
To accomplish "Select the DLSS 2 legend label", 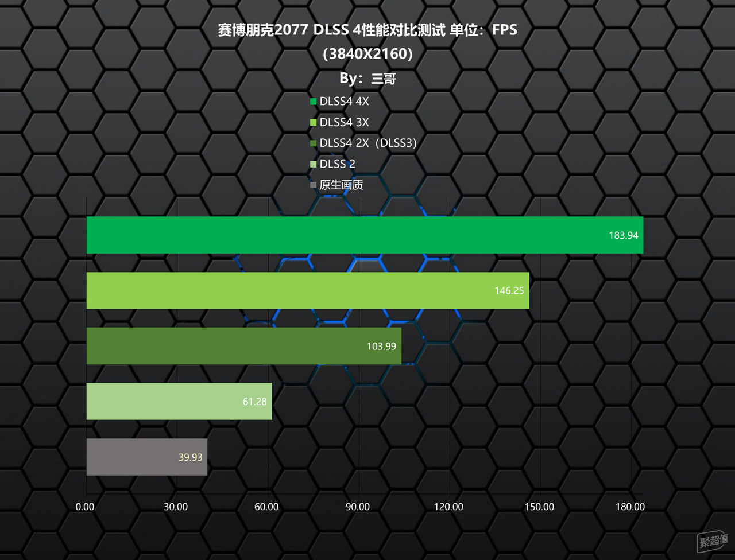I will point(337,164).
